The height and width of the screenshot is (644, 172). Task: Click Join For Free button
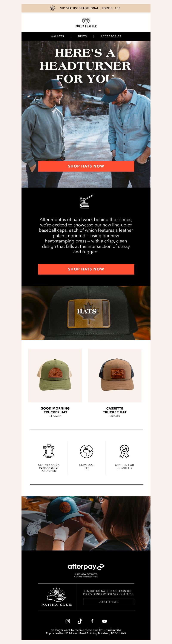[109, 602]
